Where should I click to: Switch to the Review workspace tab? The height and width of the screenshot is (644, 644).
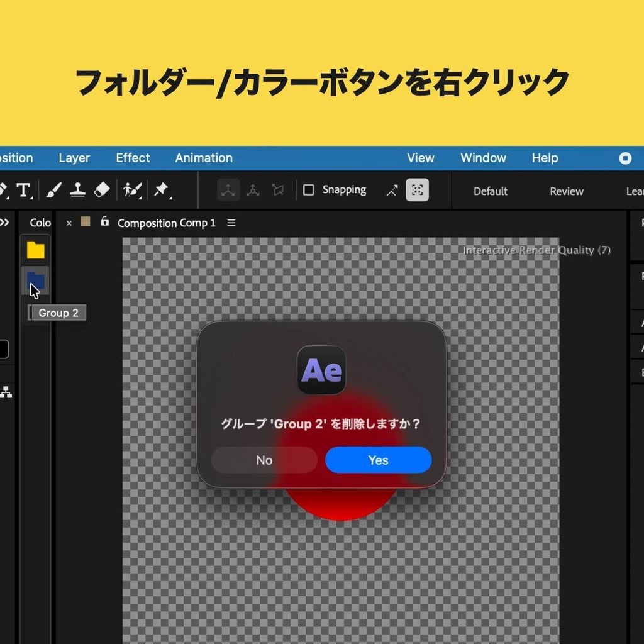(565, 191)
